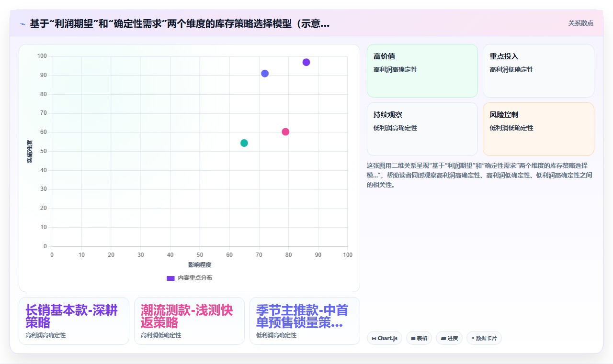
Task: Click the 影响程度 x-axis label
Action: click(200, 265)
